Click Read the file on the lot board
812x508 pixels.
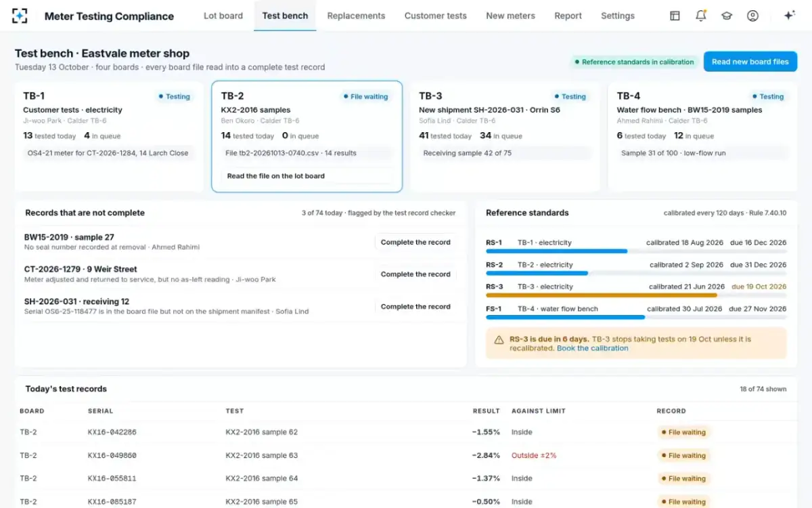(x=307, y=176)
